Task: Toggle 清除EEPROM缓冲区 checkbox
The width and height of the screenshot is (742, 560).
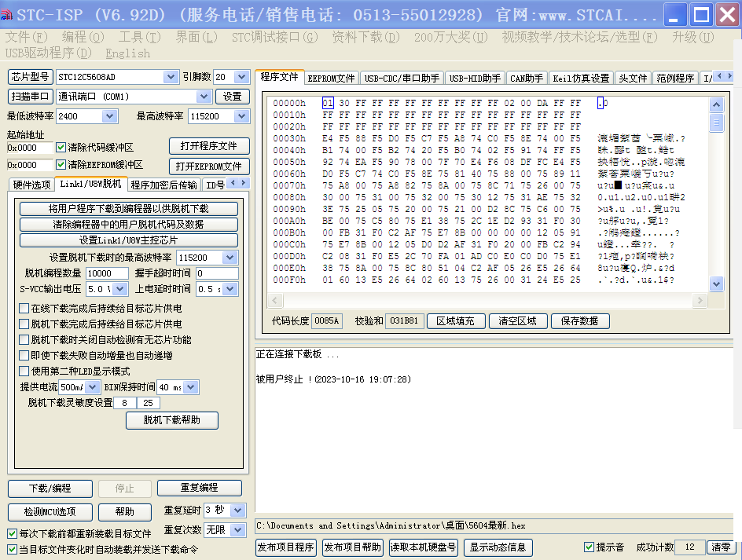Action: pyautogui.click(x=61, y=165)
